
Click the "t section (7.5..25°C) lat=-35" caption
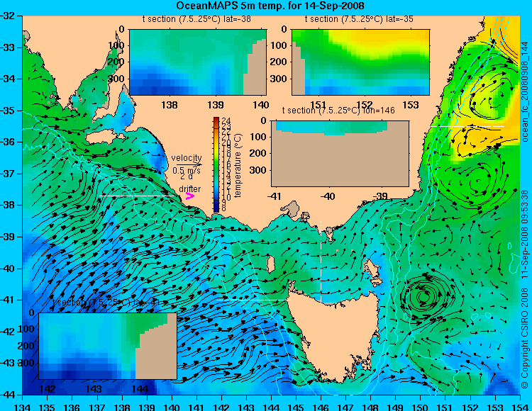[x=360, y=19]
